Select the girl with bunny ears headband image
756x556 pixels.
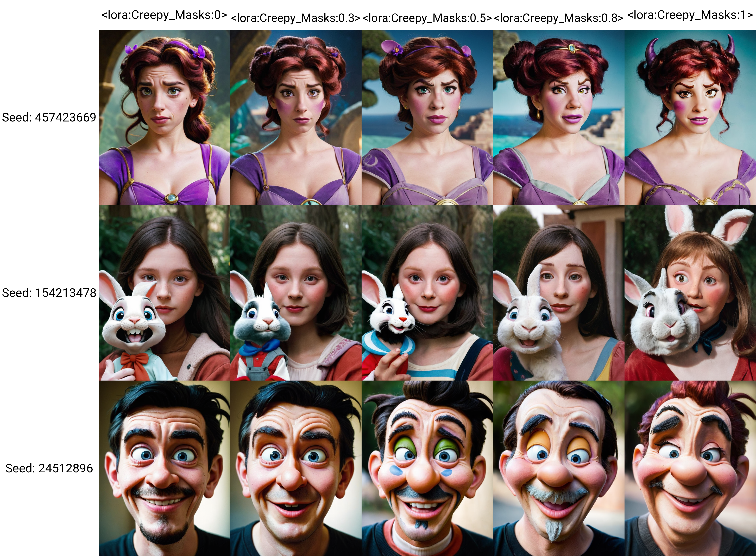[x=690, y=293]
